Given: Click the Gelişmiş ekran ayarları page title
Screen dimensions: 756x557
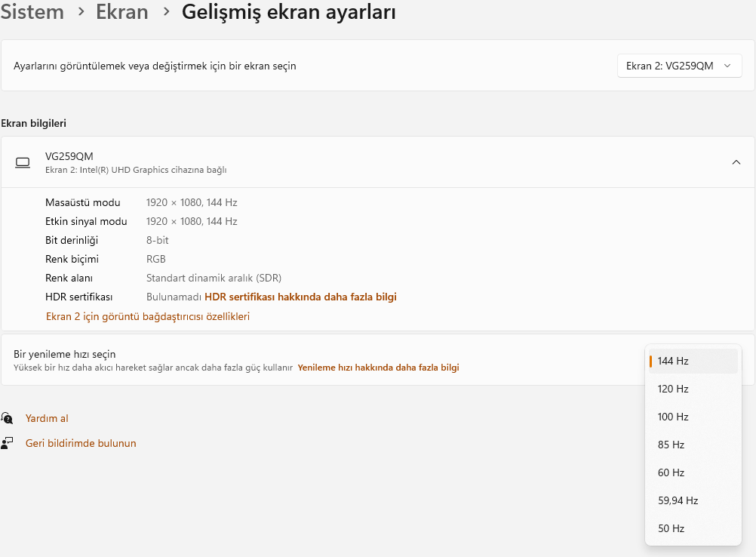Looking at the screenshot, I should pyautogui.click(x=288, y=11).
